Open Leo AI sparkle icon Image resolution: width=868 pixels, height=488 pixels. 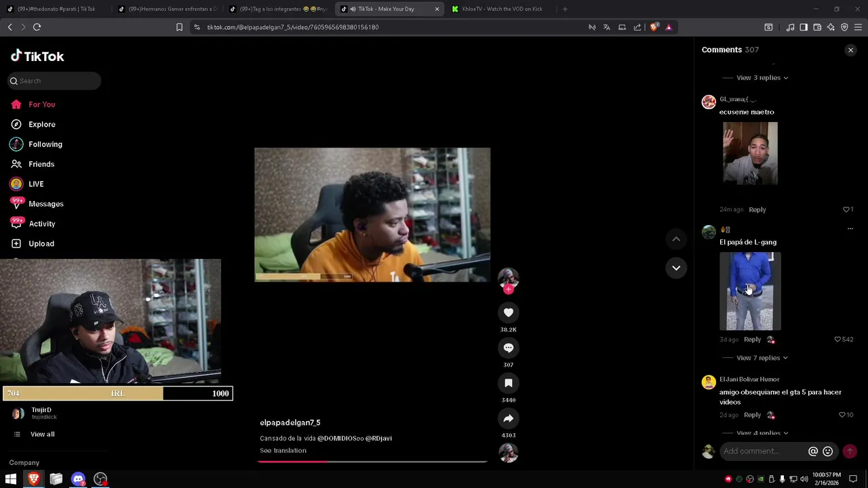[831, 27]
